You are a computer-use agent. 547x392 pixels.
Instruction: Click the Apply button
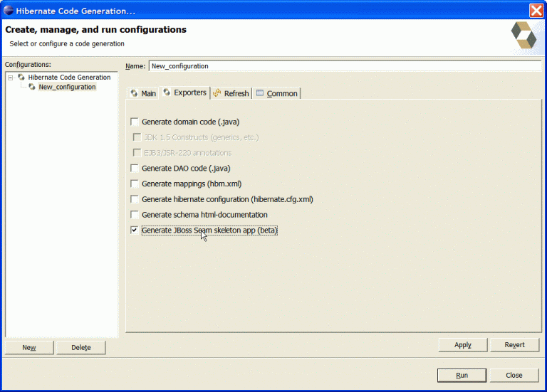pyautogui.click(x=462, y=345)
